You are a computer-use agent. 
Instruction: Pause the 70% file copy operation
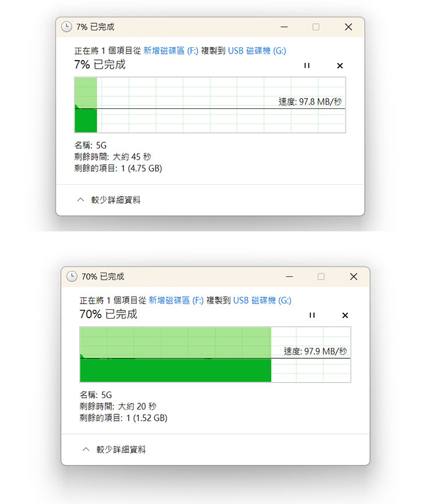[312, 315]
